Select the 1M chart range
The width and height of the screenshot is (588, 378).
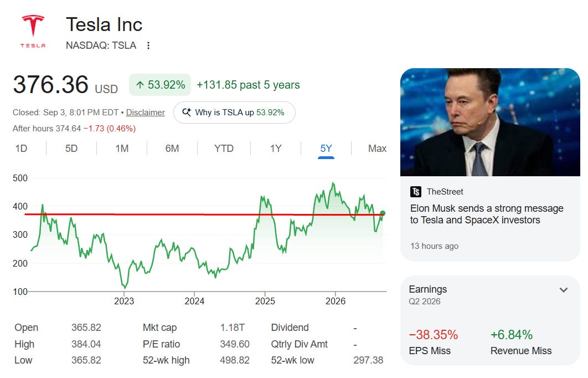click(x=122, y=149)
